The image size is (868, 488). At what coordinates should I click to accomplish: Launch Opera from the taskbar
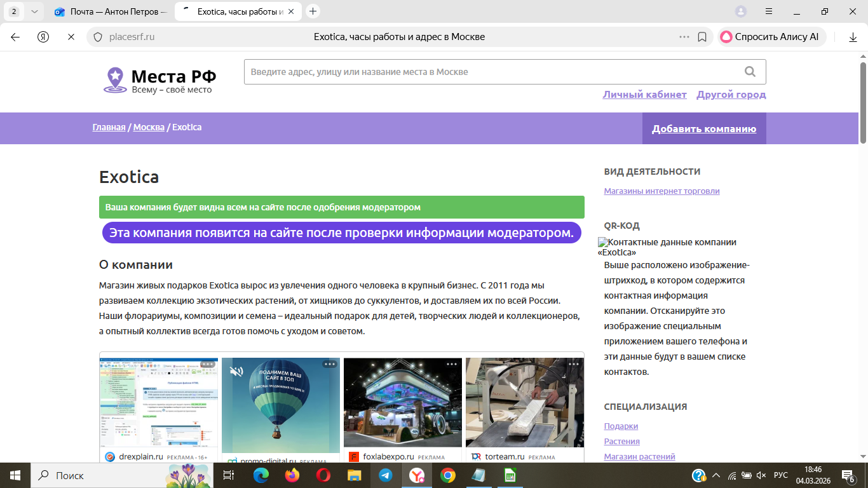[x=323, y=475]
